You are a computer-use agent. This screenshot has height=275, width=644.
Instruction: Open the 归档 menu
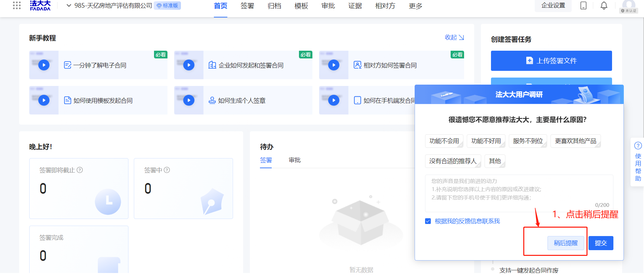tap(274, 6)
